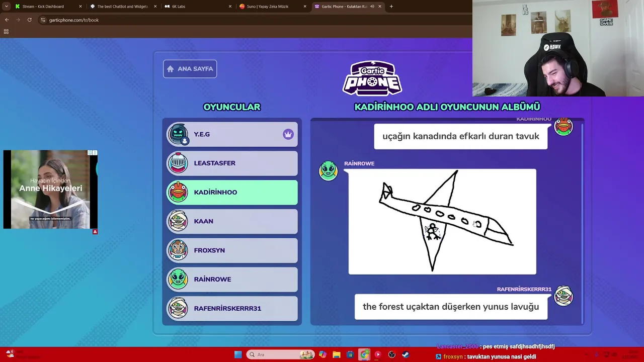The width and height of the screenshot is (644, 362).
Task: Open Copilot from the taskbar
Action: point(323,354)
